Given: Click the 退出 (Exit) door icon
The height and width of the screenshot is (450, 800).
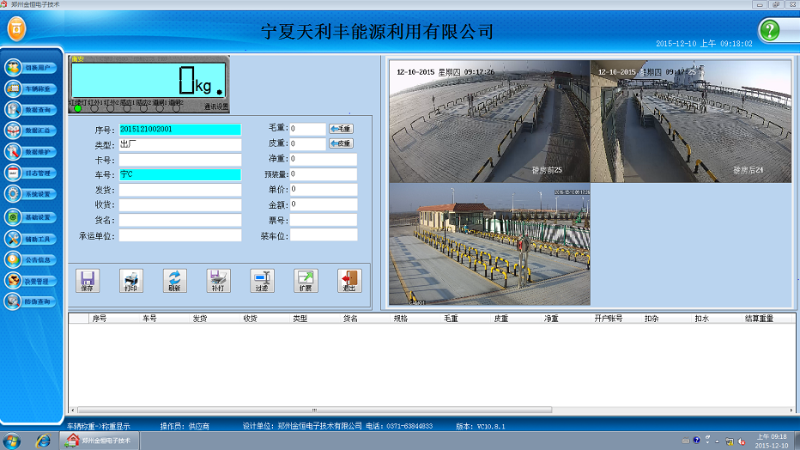Looking at the screenshot, I should tap(348, 280).
